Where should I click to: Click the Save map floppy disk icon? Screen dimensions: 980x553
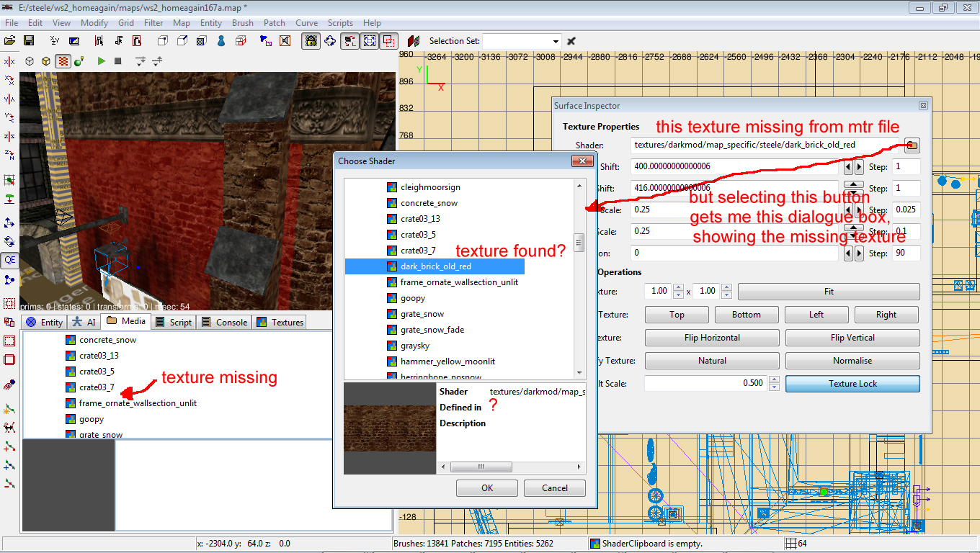(30, 41)
